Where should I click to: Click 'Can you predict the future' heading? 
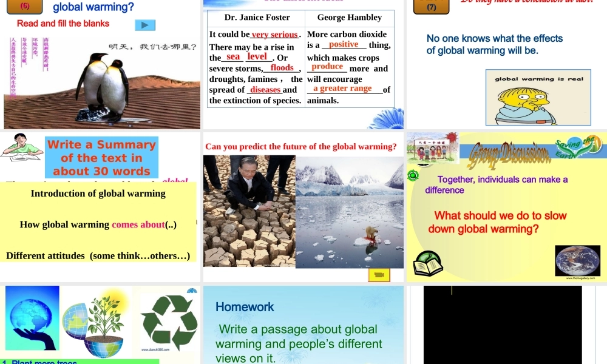point(301,147)
